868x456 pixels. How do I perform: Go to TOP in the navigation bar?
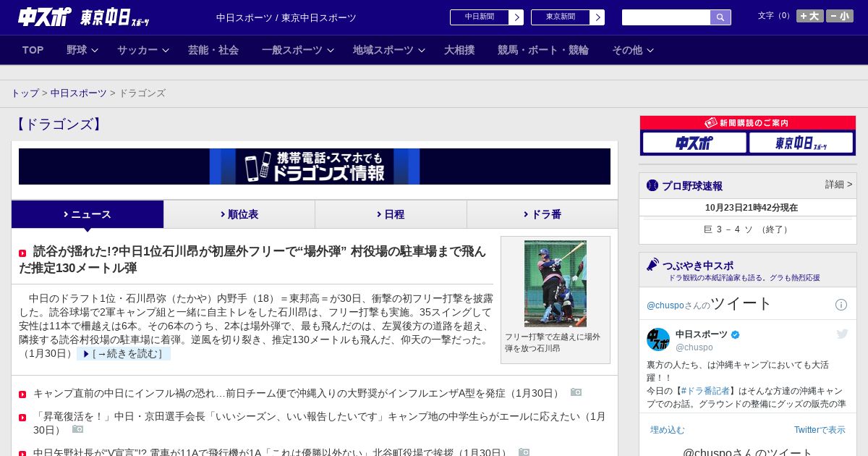point(33,50)
